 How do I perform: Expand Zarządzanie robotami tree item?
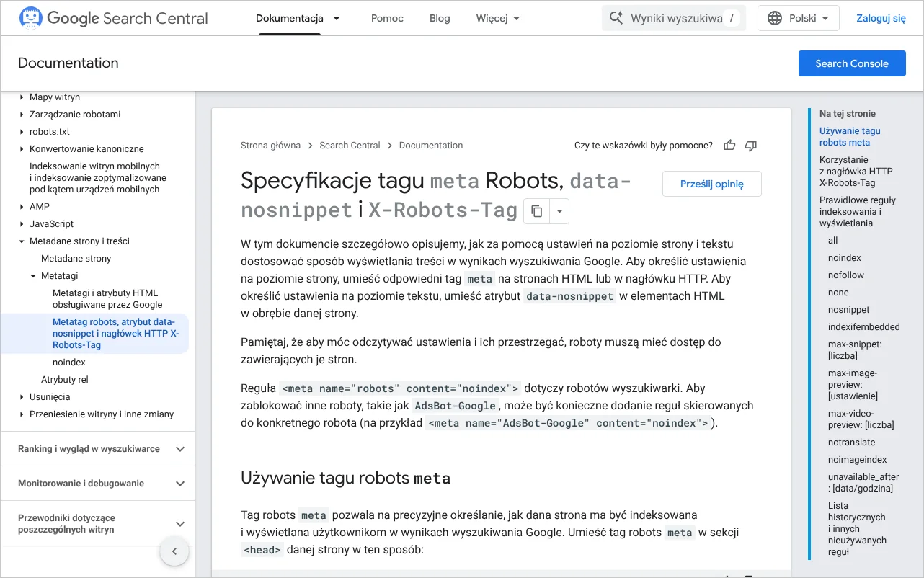(x=22, y=115)
